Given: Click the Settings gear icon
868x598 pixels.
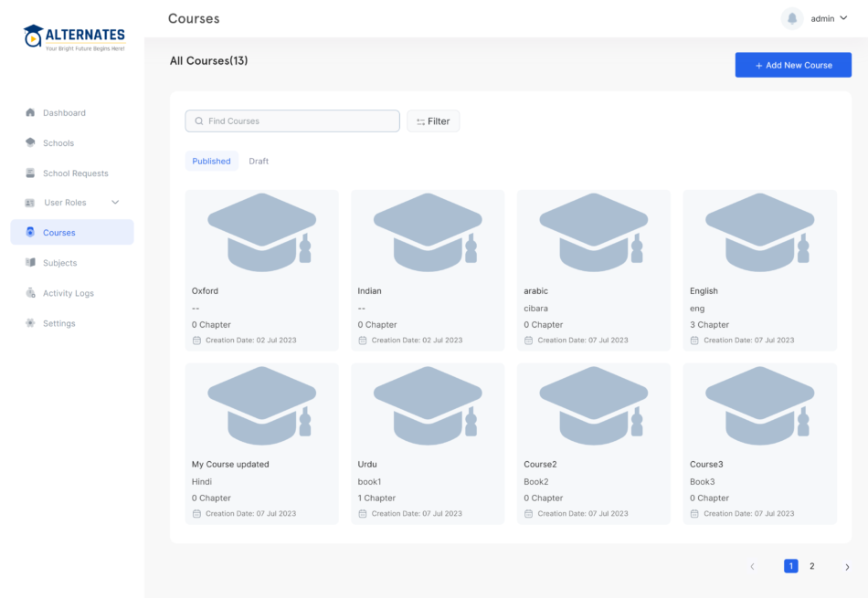Looking at the screenshot, I should (x=30, y=323).
